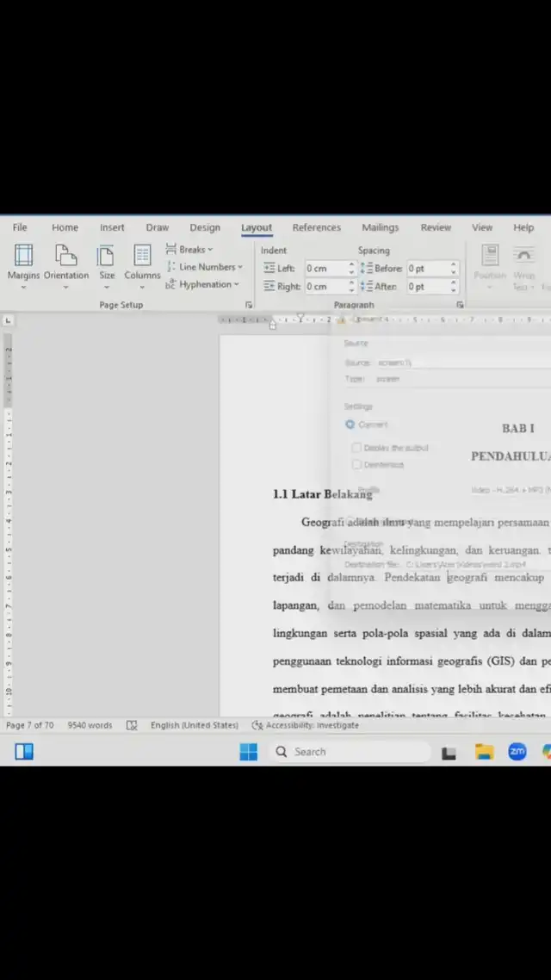Expand the Line Numbers dropdown
551x980 pixels.
(x=204, y=267)
